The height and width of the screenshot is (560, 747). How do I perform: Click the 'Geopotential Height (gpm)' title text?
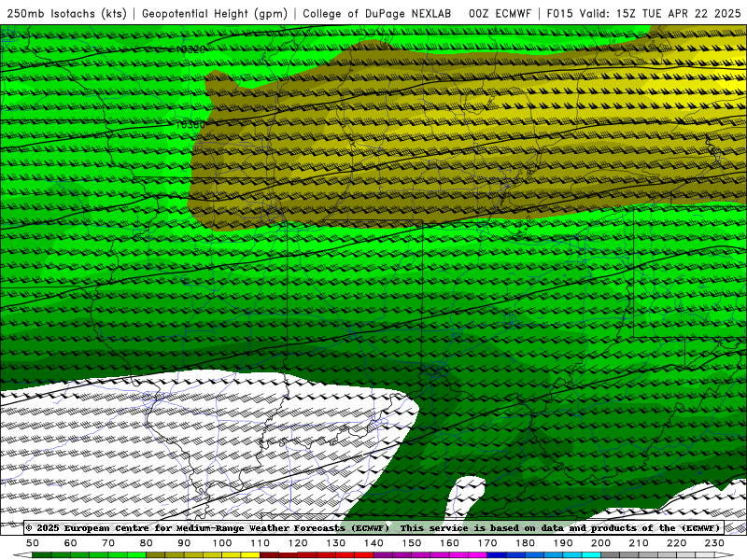point(215,13)
